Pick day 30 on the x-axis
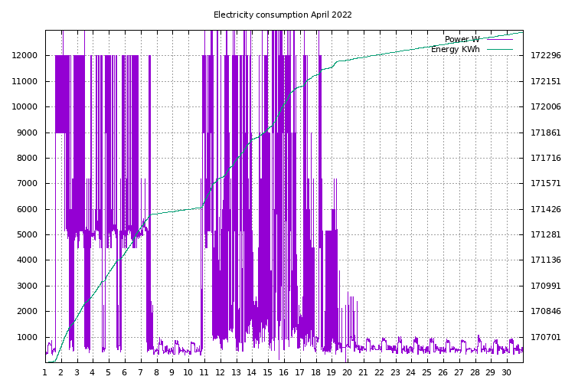Image resolution: width=588 pixels, height=383 pixels. 507,372
